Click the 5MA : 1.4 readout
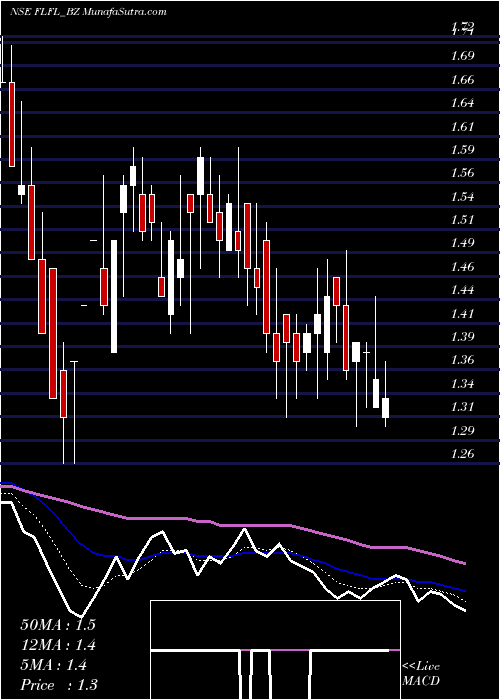Viewport: 500px width, 700px height. [x=54, y=665]
